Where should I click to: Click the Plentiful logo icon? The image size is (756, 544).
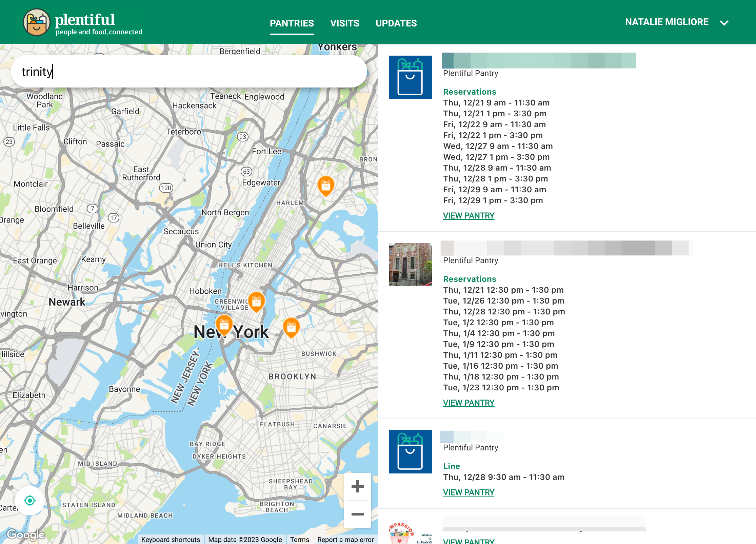(x=37, y=22)
